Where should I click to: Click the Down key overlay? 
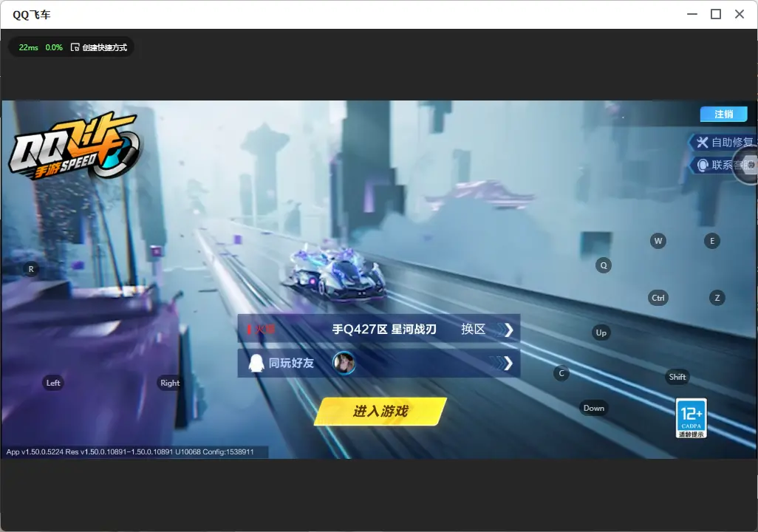[x=594, y=408]
